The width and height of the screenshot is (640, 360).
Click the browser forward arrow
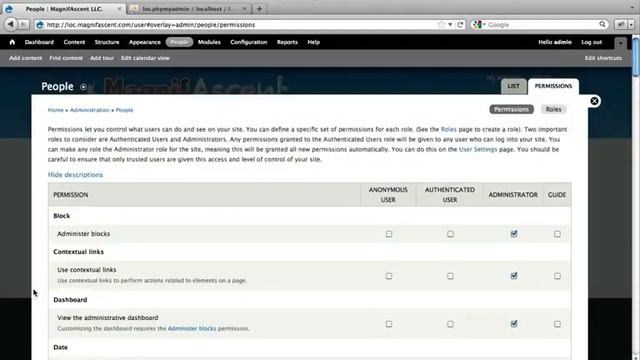(24, 24)
